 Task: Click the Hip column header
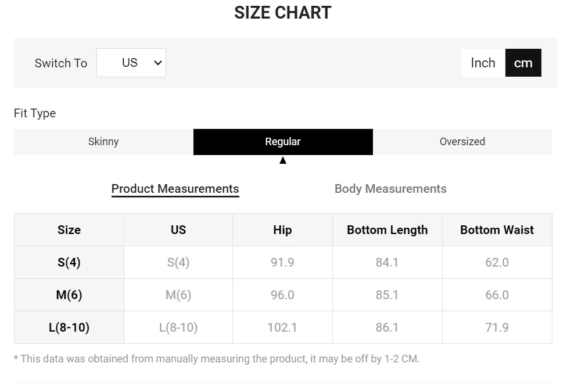coord(282,230)
